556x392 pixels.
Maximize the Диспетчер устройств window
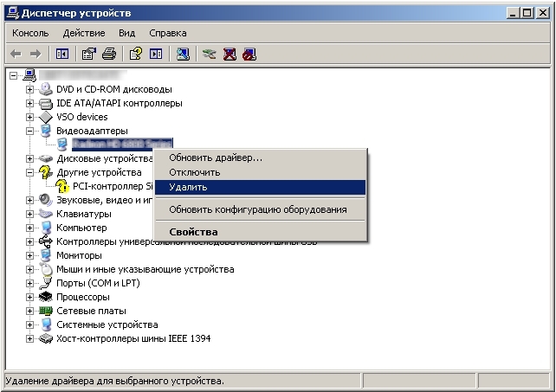click(527, 13)
